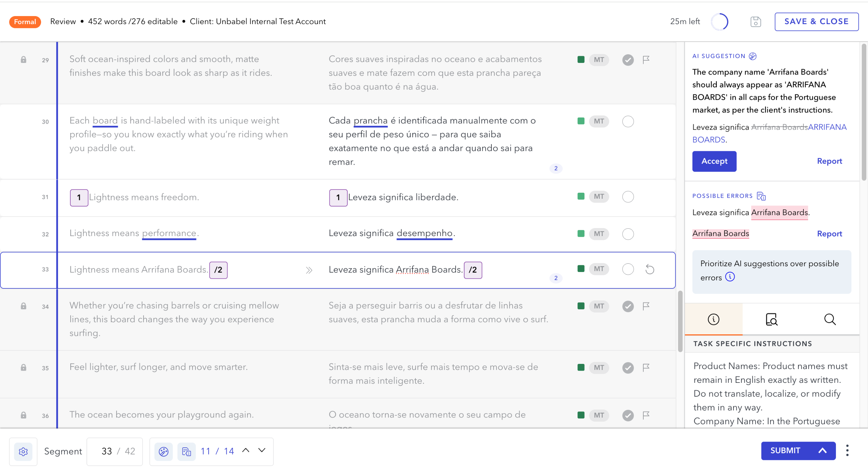This screenshot has width=868, height=475.
Task: Click the segment number input field
Action: (x=107, y=451)
